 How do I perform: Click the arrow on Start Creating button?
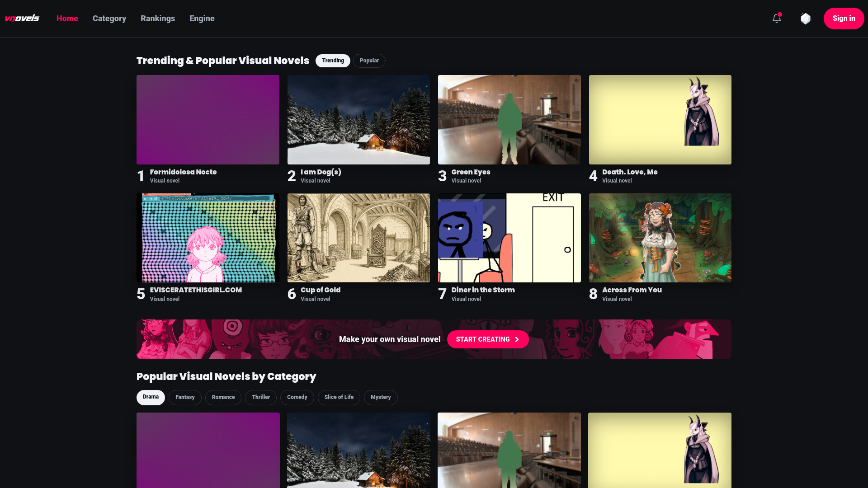click(517, 339)
